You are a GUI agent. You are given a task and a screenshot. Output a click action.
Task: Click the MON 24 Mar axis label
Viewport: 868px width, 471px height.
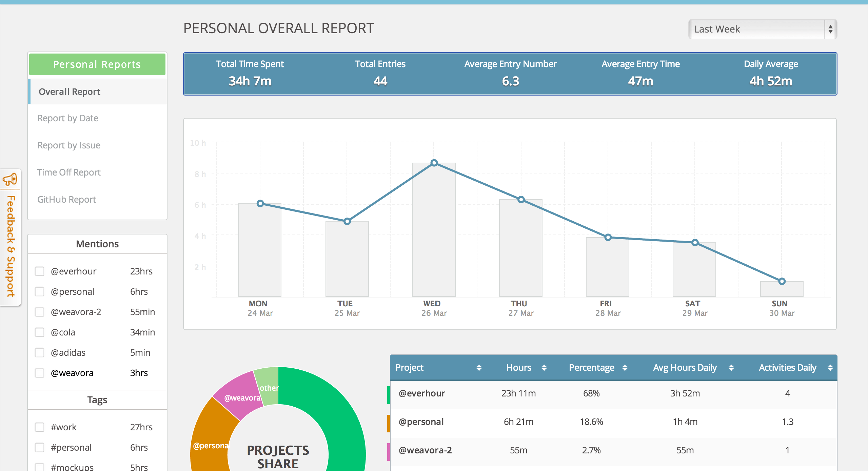point(260,308)
